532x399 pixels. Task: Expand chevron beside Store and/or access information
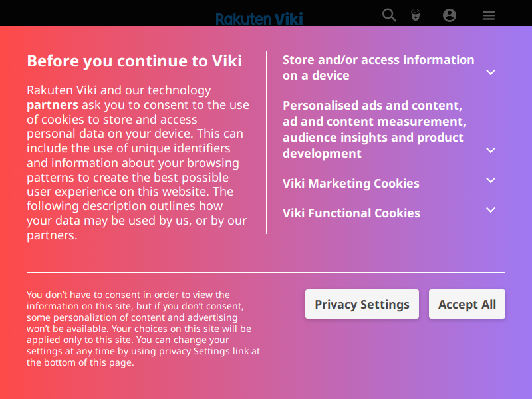[491, 72]
